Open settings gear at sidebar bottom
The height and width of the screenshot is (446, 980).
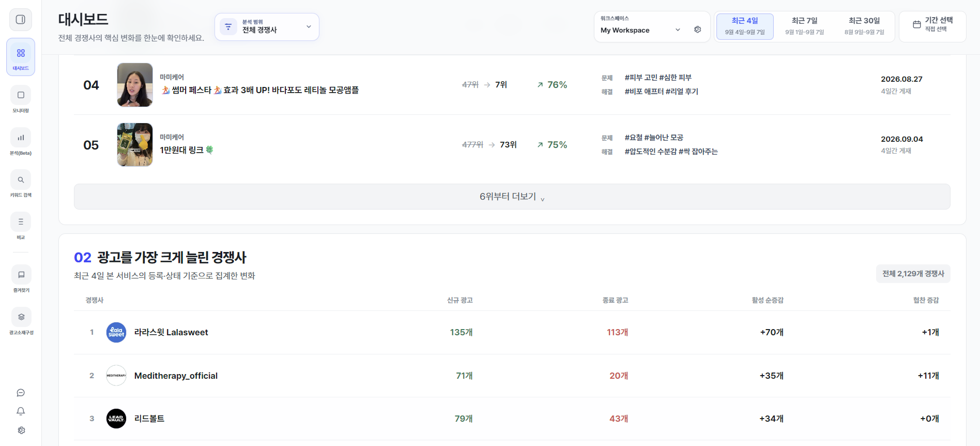21,430
